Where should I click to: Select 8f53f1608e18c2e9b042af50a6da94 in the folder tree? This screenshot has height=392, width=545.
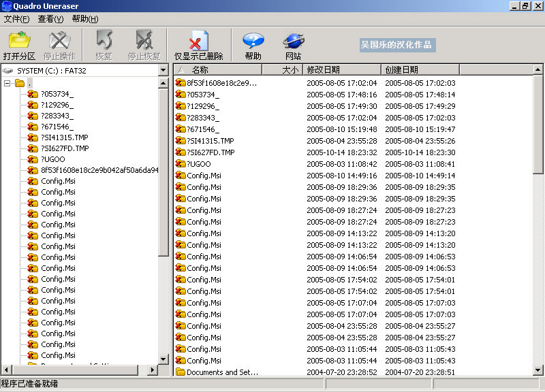[x=99, y=170]
